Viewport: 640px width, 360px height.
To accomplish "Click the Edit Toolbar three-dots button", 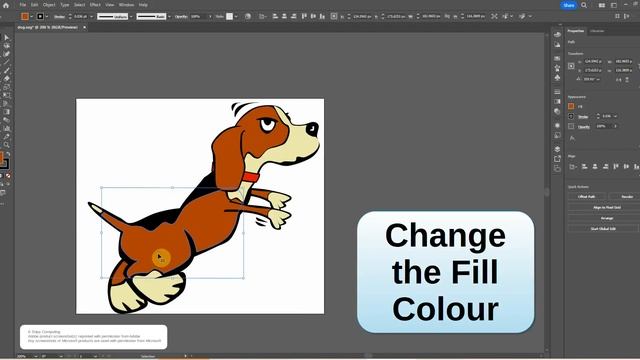I will (2, 203).
